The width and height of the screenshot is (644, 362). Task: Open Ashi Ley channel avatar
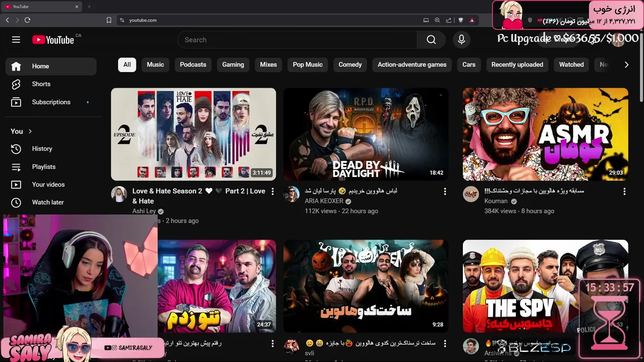119,195
